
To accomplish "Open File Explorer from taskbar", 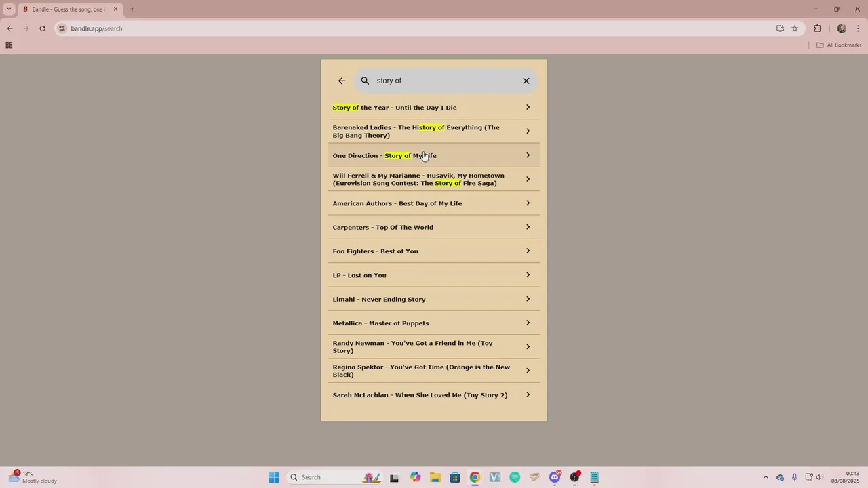I will click(435, 477).
